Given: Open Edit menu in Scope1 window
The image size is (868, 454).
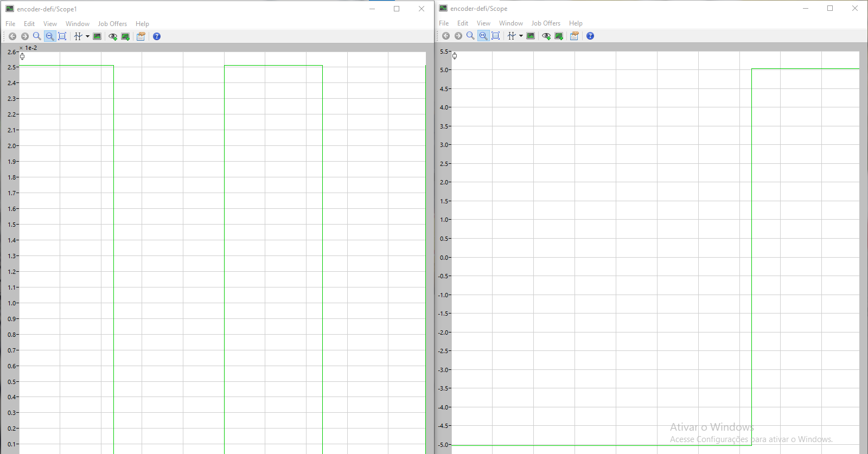Looking at the screenshot, I should (x=29, y=24).
